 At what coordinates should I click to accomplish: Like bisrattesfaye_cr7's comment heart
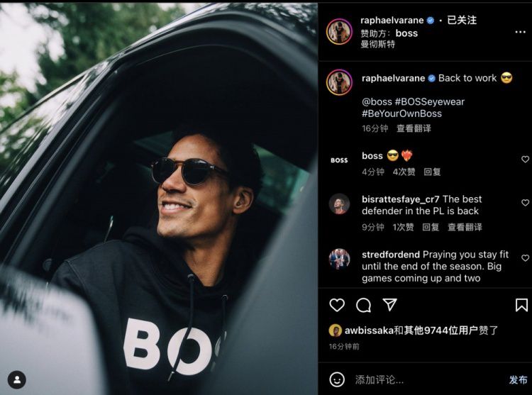[525, 203]
